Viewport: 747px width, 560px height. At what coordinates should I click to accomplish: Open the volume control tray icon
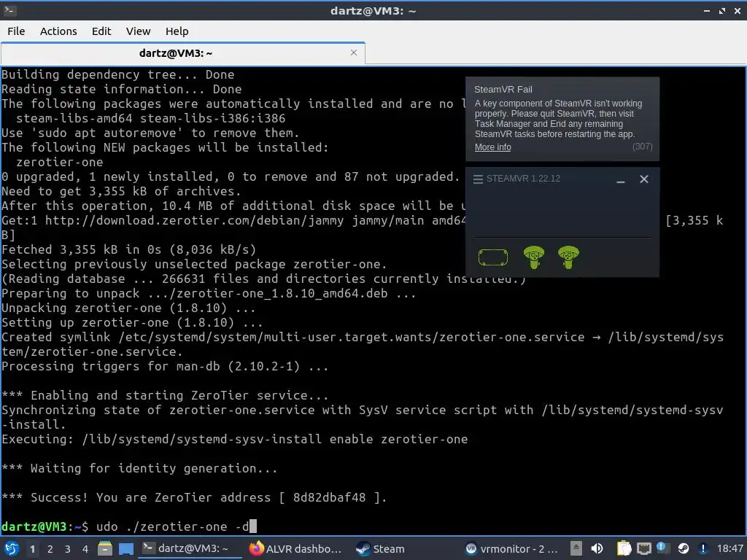click(597, 548)
